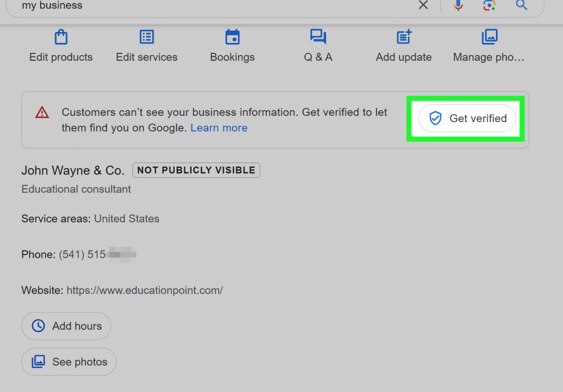Click the magnifying glass search icon

[x=521, y=5]
